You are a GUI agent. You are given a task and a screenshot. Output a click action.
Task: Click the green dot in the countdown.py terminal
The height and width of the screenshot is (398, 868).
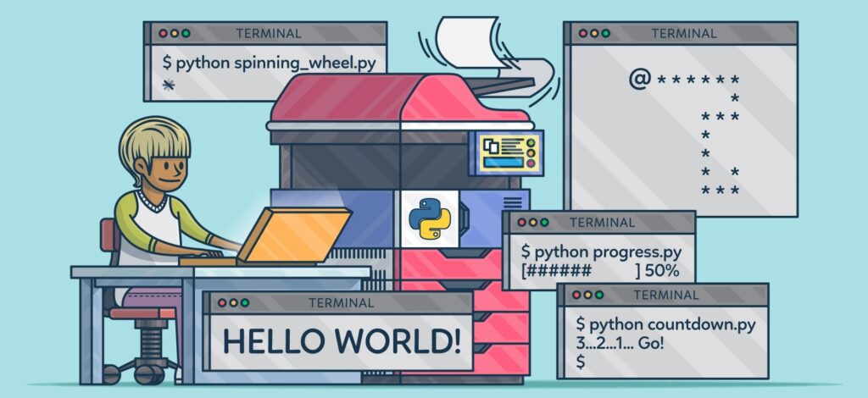point(598,295)
